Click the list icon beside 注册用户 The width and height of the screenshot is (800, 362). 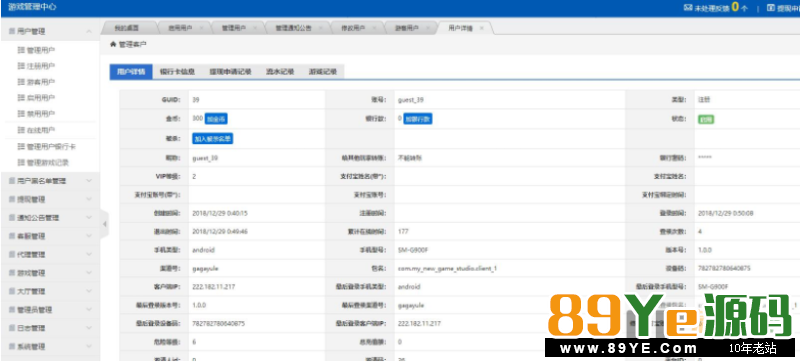(x=21, y=66)
